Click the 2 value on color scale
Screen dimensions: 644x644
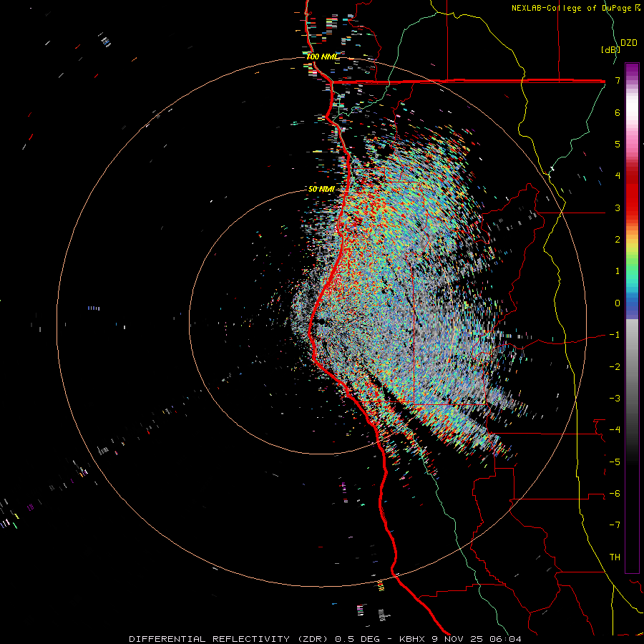pyautogui.click(x=618, y=240)
